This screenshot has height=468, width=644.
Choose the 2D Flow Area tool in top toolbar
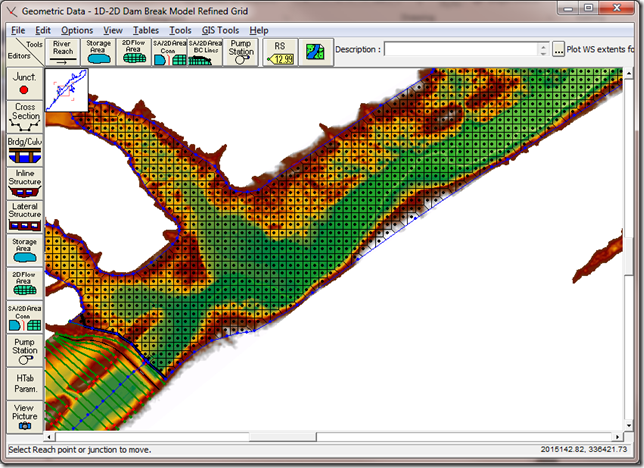pos(132,52)
